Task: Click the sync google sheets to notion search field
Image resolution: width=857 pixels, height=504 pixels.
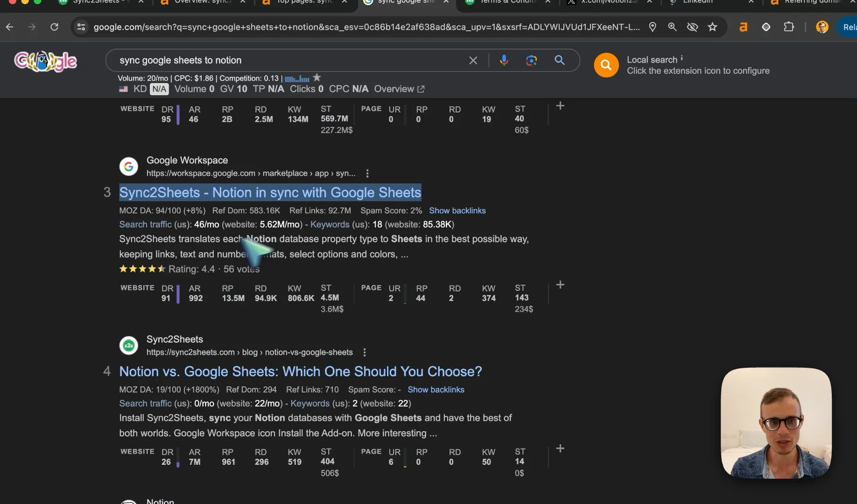Action: tap(289, 60)
